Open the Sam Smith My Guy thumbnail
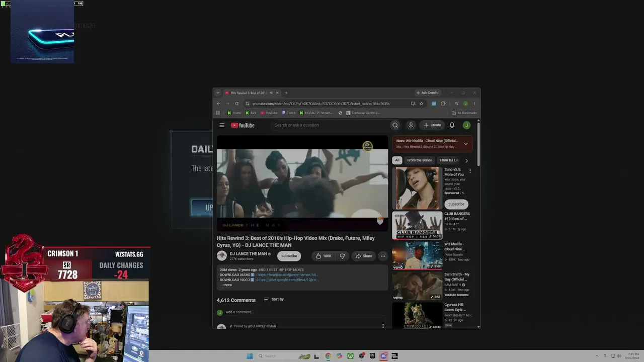Image resolution: width=644 pixels, height=362 pixels. click(417, 286)
